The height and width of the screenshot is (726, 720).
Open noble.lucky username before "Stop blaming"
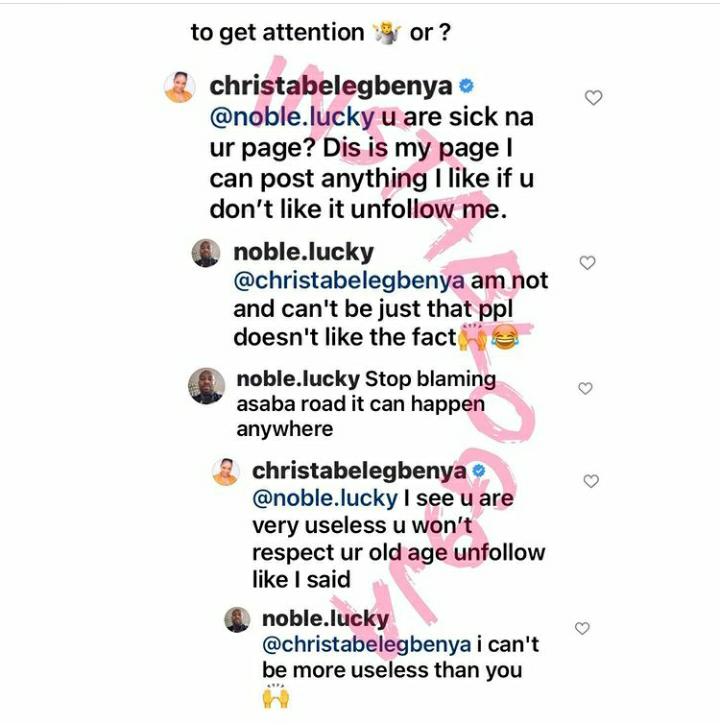tap(298, 379)
